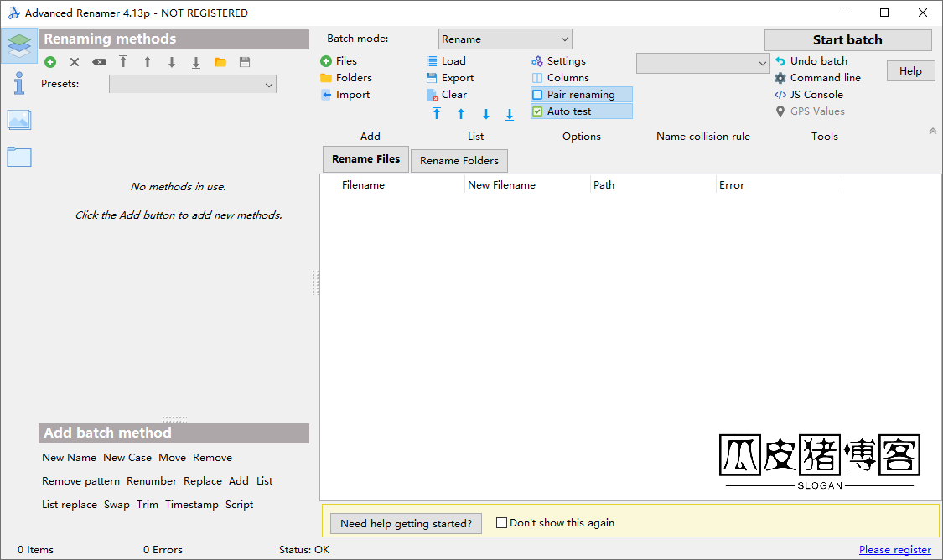Move list item up arrow
This screenshot has width=943, height=560.
(461, 114)
